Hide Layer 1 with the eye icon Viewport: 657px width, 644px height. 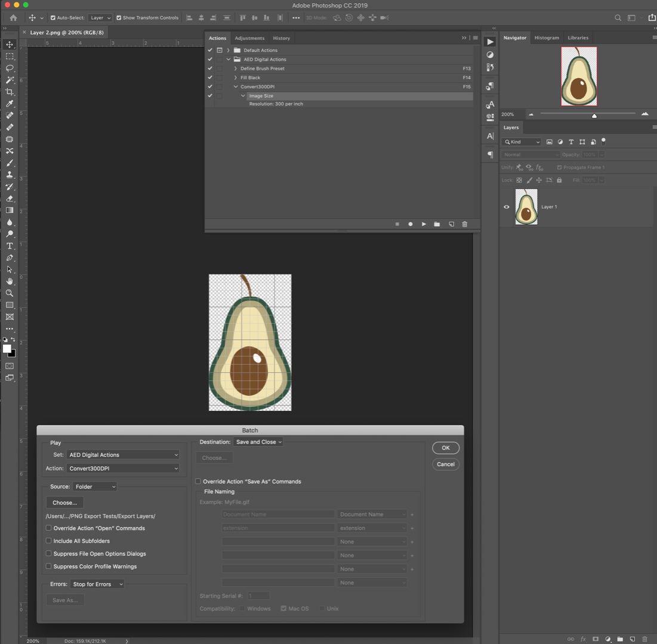pyautogui.click(x=507, y=207)
